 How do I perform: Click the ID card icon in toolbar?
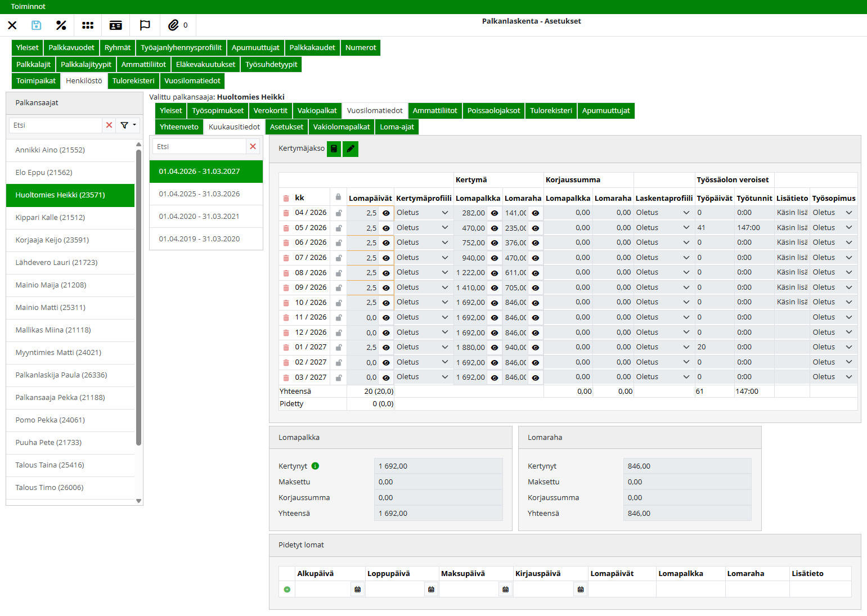point(116,25)
